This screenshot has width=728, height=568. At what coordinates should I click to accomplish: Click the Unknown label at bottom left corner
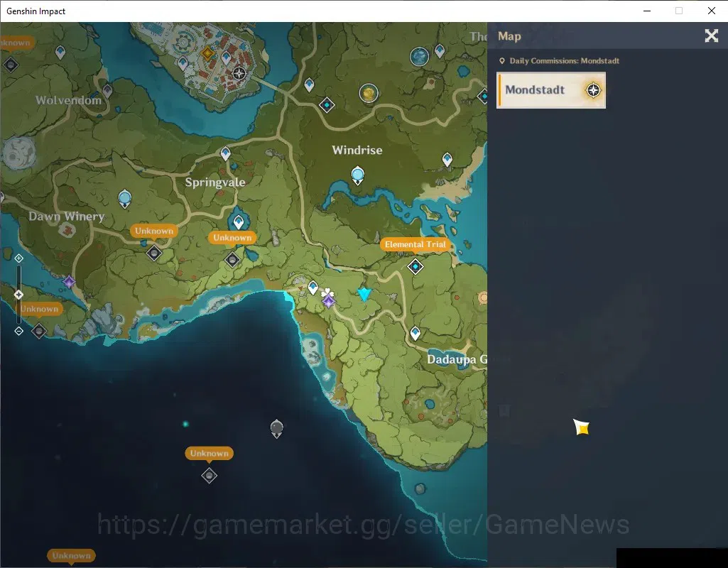72,555
